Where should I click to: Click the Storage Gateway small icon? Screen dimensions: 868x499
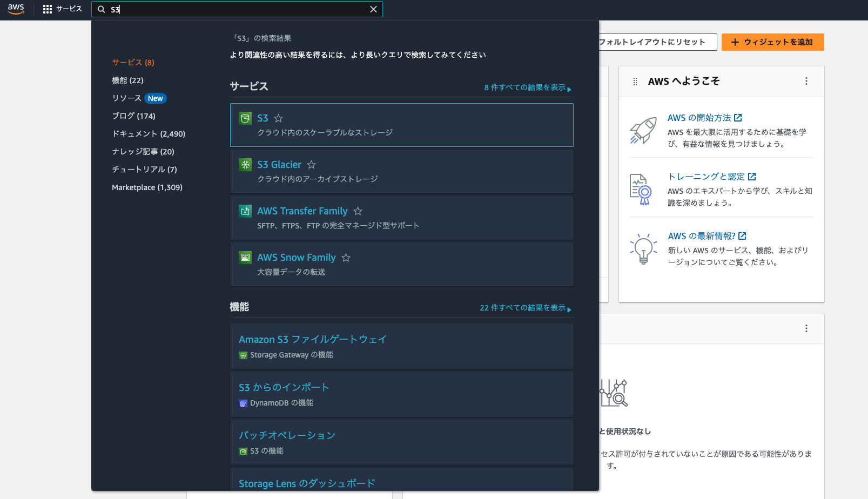[243, 355]
